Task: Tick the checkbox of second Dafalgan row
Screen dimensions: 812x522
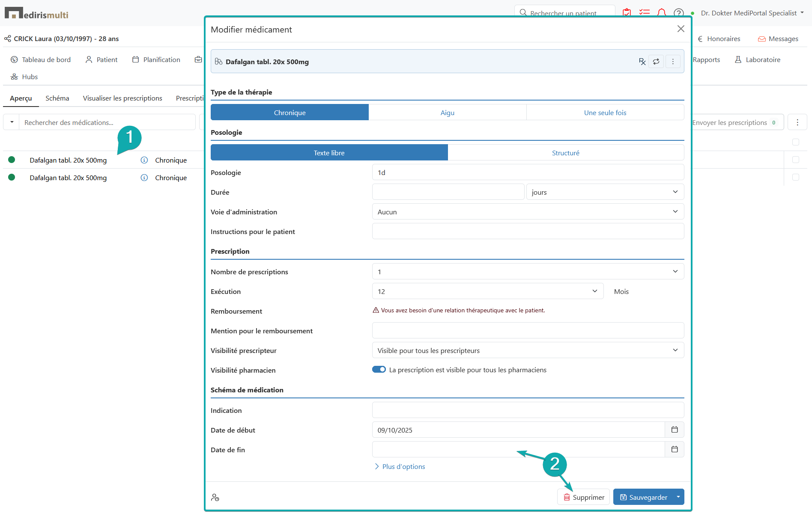Action: point(796,177)
